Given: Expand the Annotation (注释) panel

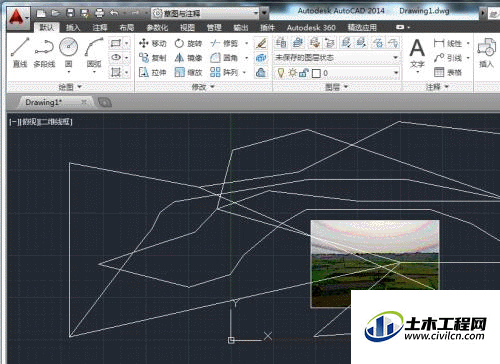Looking at the screenshot, I should 437,87.
